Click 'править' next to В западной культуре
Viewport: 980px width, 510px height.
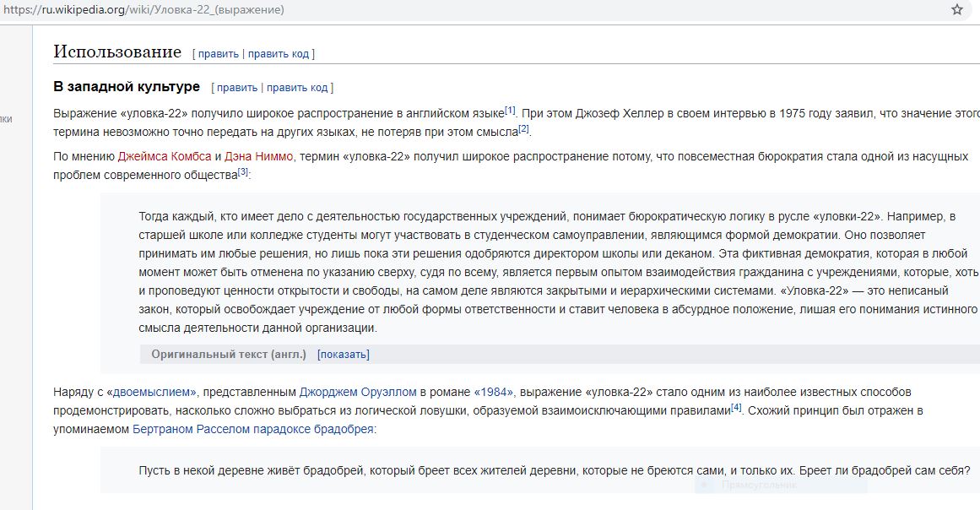point(237,88)
